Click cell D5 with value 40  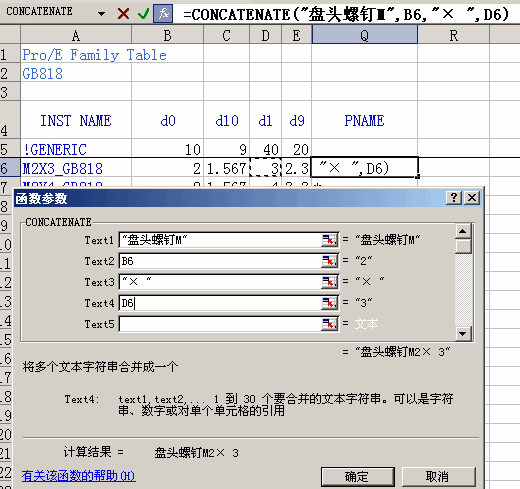(x=265, y=149)
